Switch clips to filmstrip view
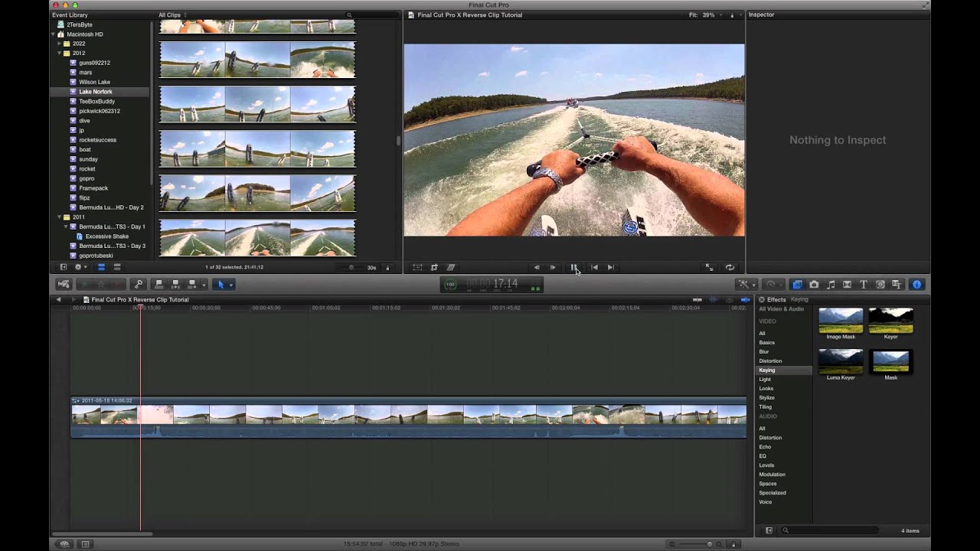Screen dimensions: 980x551 pos(101,267)
